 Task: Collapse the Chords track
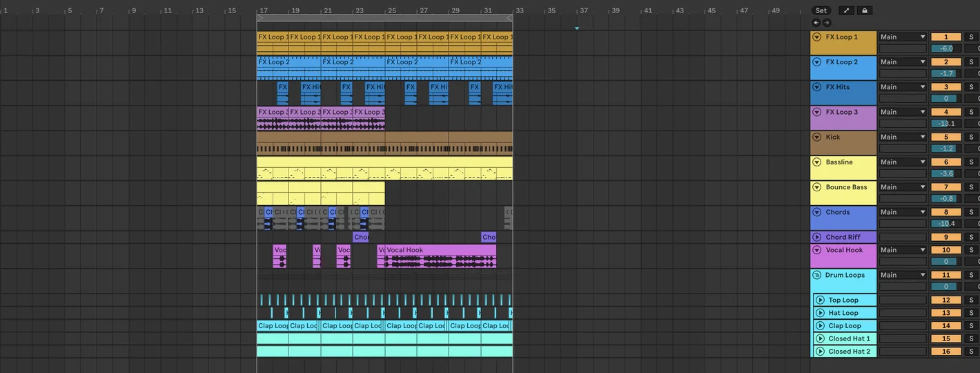[x=817, y=212]
